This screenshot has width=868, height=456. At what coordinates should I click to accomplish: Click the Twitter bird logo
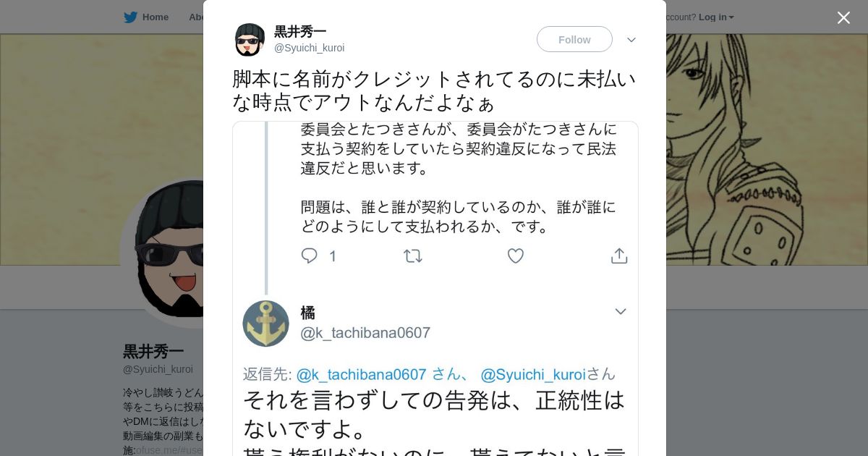point(130,17)
